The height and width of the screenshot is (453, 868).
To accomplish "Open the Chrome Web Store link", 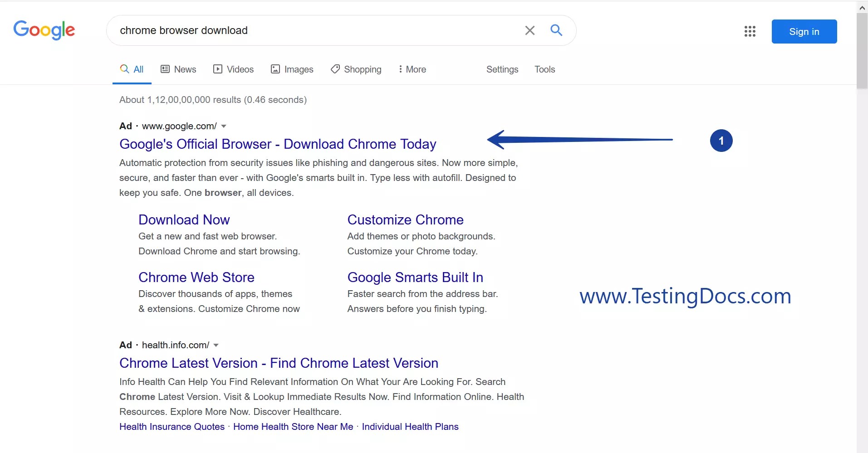I will [x=196, y=278].
